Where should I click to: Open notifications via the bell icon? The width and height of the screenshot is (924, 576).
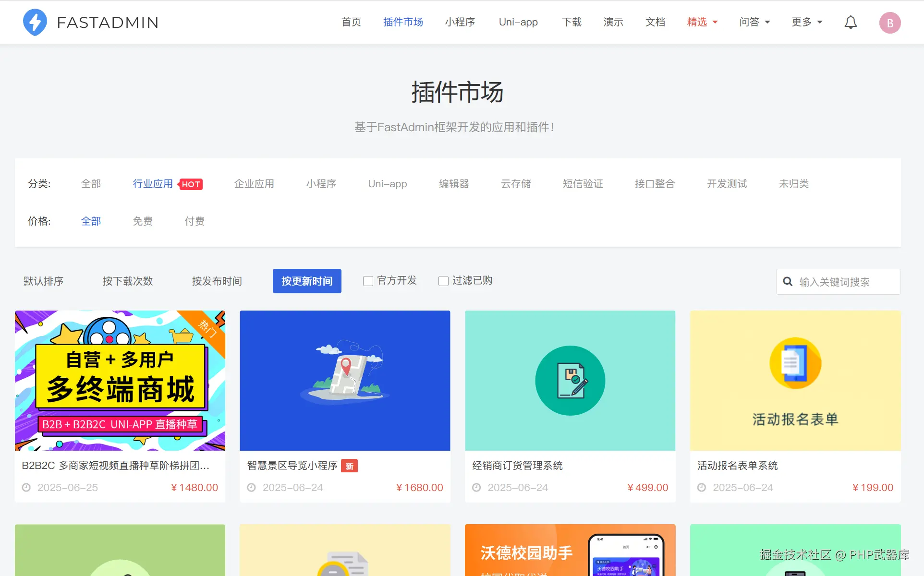click(x=851, y=22)
